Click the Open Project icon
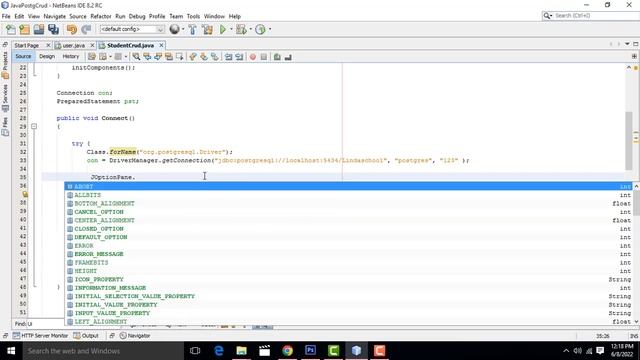 [39, 29]
